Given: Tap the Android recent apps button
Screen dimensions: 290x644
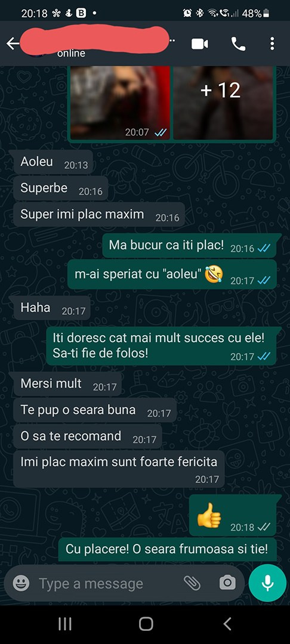Looking at the screenshot, I should click(65, 624).
